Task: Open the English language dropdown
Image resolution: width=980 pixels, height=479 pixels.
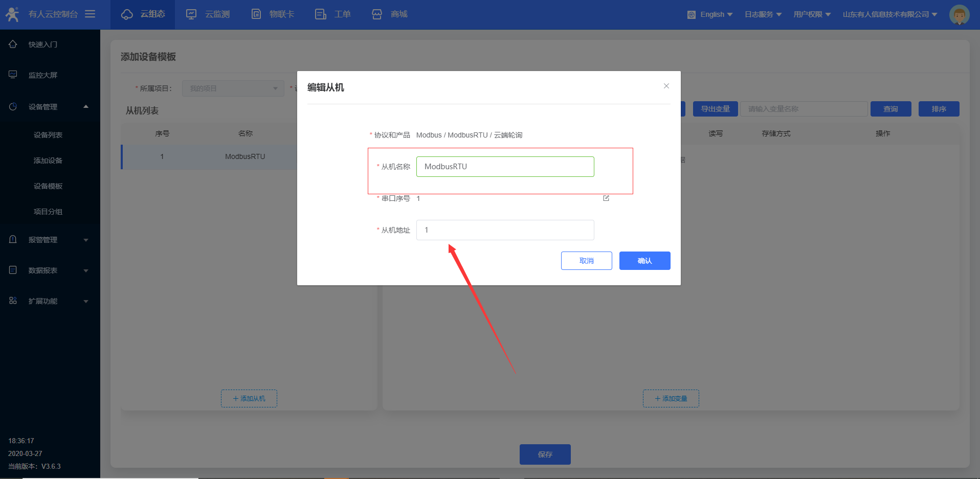Action: 710,14
